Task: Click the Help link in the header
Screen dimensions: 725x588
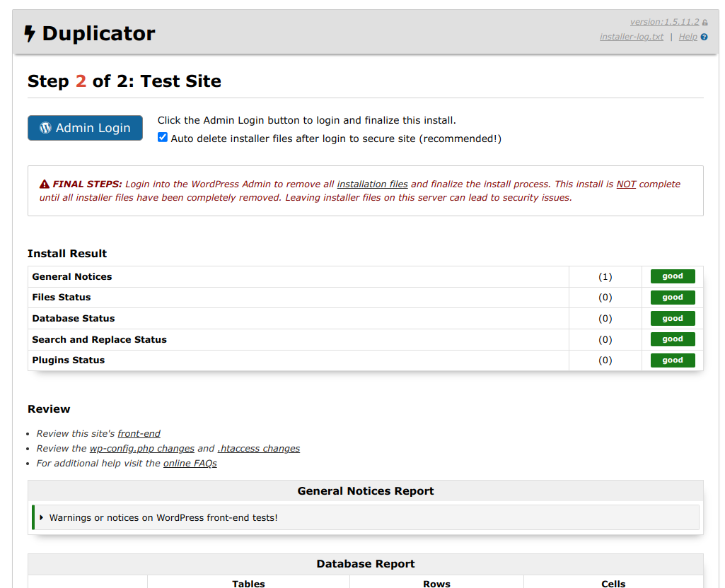Action: (688, 37)
